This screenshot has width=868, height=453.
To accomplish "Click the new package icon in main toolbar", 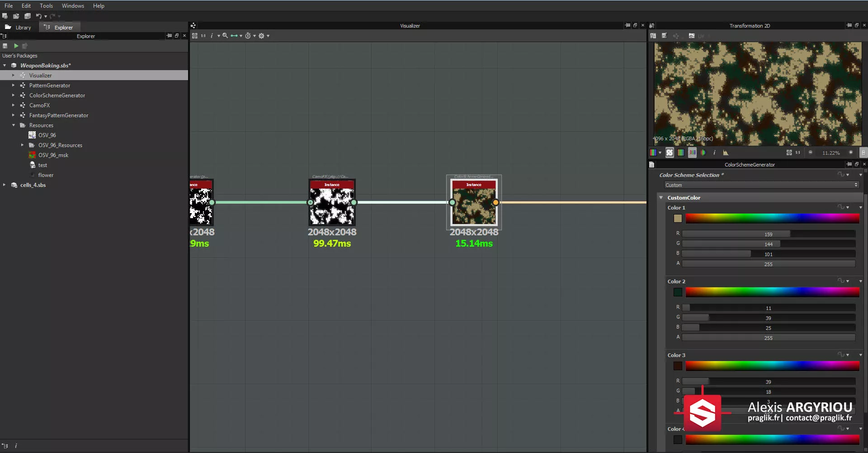I will pyautogui.click(x=5, y=16).
